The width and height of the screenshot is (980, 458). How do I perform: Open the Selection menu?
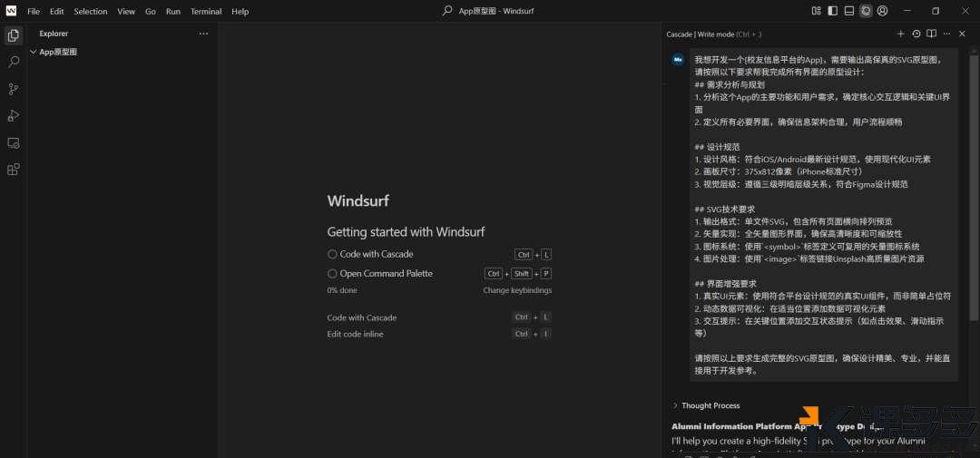pos(90,11)
